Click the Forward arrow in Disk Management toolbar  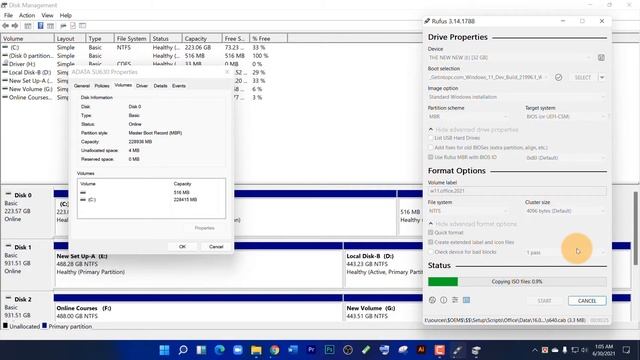coord(15,26)
